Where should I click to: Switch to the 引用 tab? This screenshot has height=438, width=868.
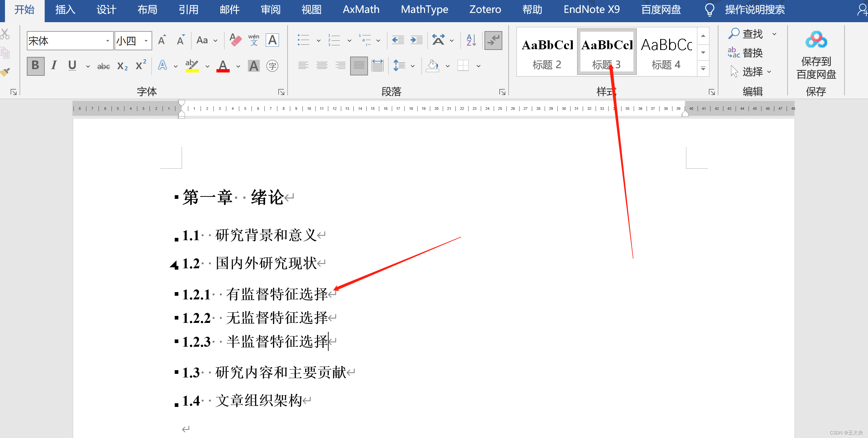[x=188, y=10]
